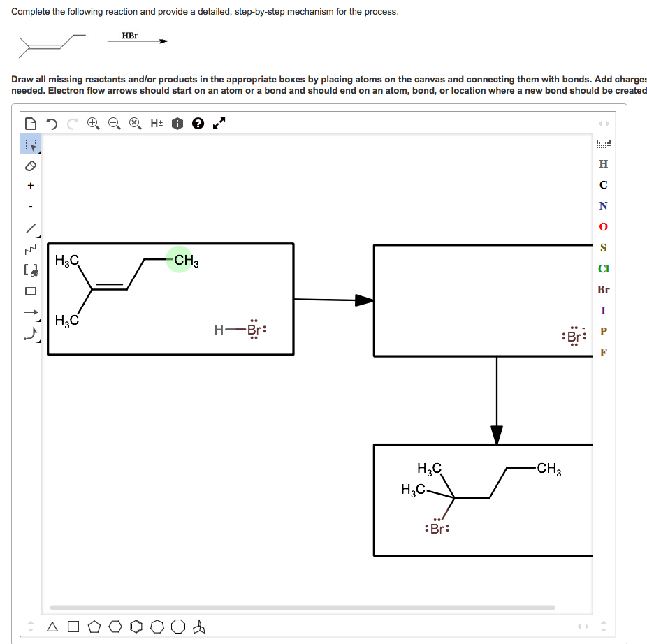Zoom out of the canvas
The height and width of the screenshot is (644, 647).
[x=115, y=124]
